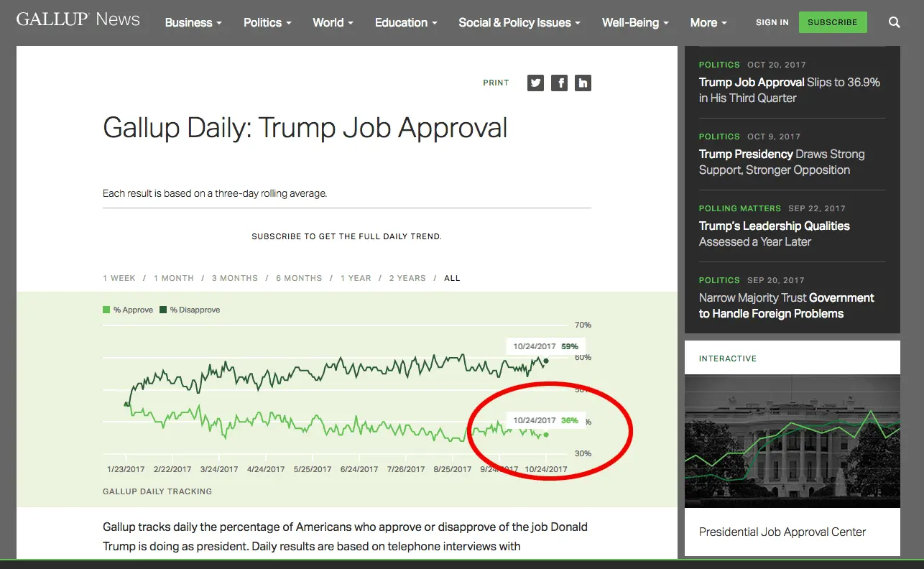Expand the Well-Being menu
The height and width of the screenshot is (569, 924).
coord(635,22)
